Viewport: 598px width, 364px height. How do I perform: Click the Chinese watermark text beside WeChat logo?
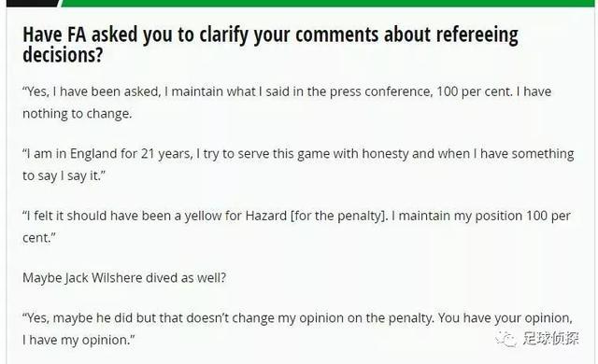(x=550, y=338)
